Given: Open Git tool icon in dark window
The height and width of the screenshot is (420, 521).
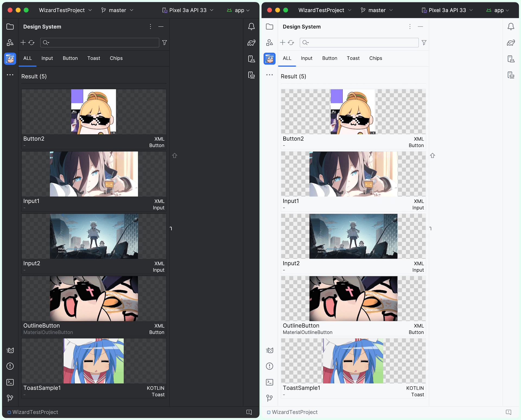Looking at the screenshot, I should pyautogui.click(x=10, y=398).
